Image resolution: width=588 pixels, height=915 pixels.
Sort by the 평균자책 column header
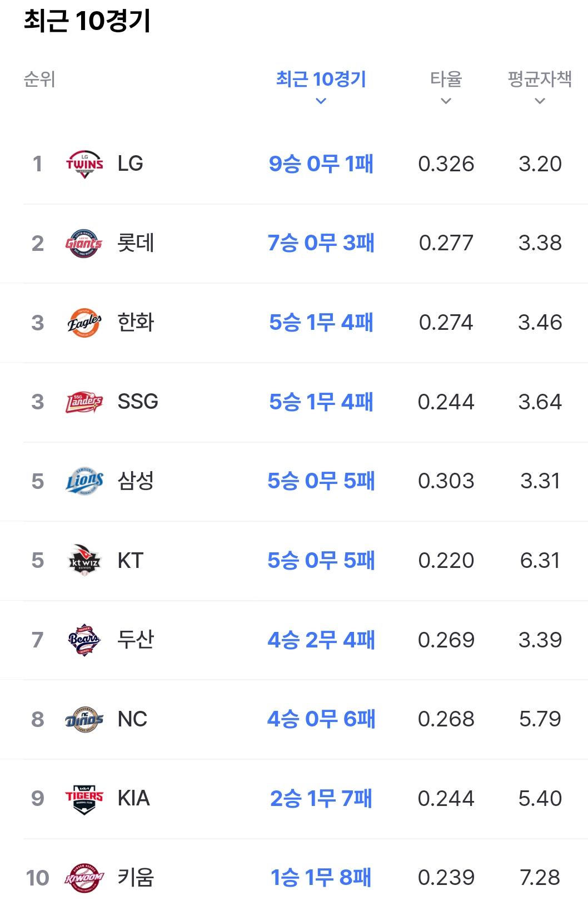pyautogui.click(x=540, y=79)
